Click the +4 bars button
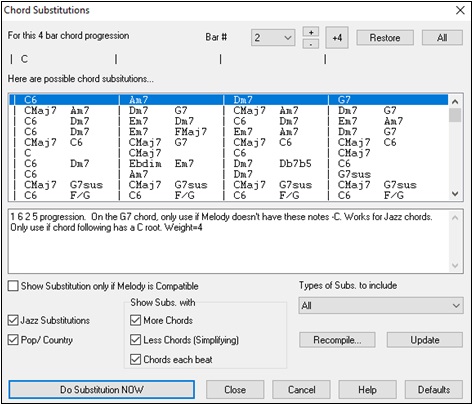The image size is (472, 404). point(337,38)
